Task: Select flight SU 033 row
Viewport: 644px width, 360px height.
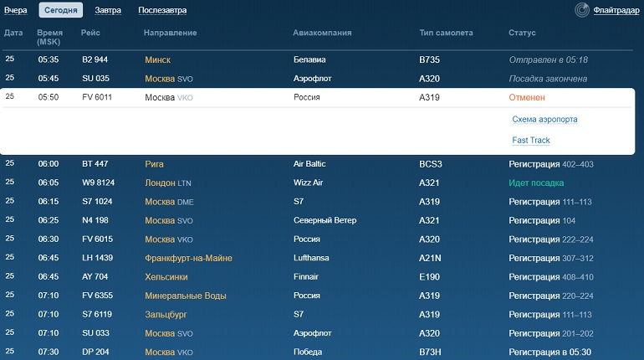Action: 318,333
